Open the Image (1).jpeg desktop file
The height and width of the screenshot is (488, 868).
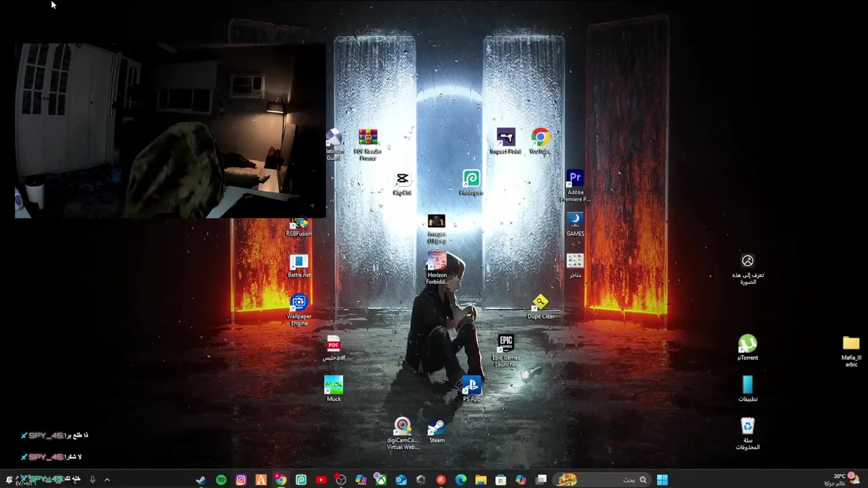(x=437, y=229)
